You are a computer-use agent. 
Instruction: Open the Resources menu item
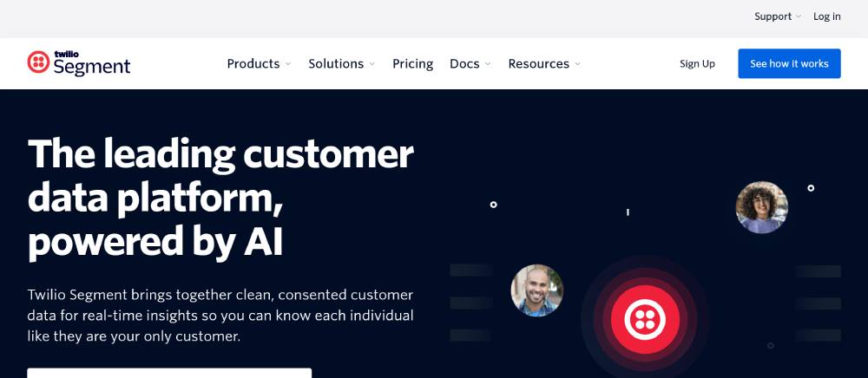coord(539,63)
